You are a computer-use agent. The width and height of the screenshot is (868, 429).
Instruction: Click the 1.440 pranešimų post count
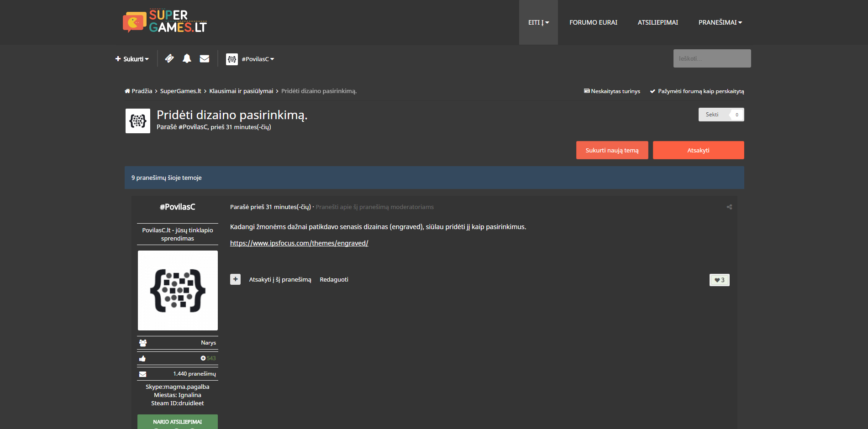[x=195, y=374]
